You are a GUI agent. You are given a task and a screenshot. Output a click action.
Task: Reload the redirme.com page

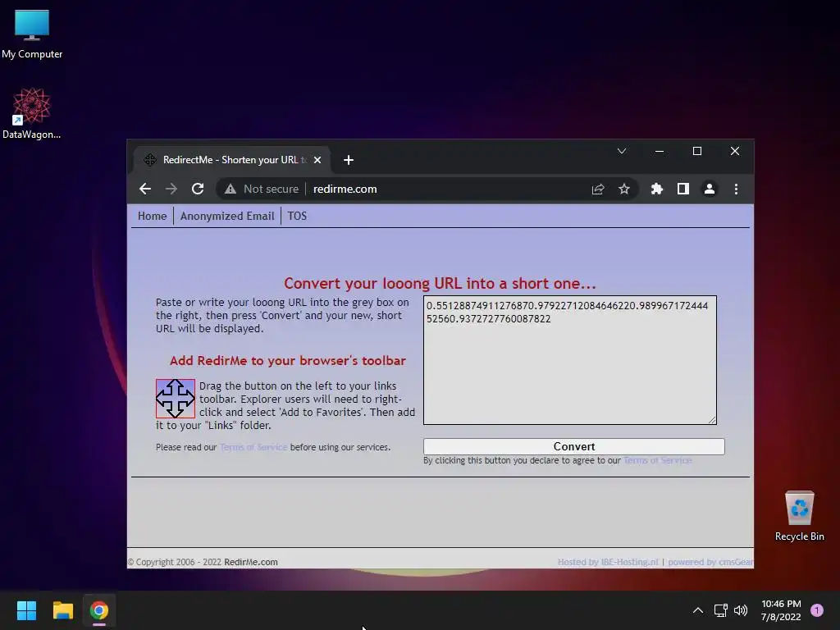click(198, 189)
